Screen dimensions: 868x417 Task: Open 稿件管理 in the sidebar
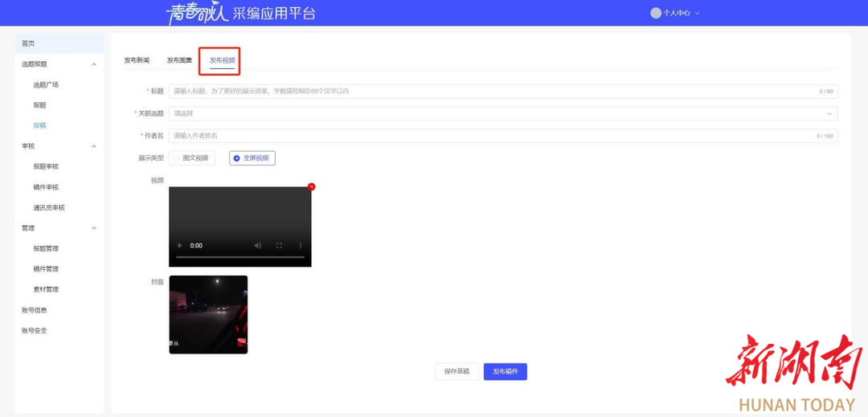46,269
